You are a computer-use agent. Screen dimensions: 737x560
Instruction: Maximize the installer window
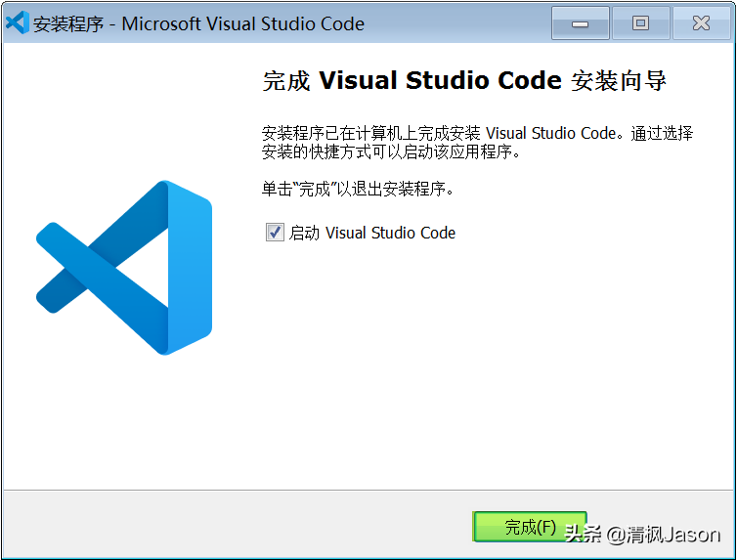coord(640,23)
